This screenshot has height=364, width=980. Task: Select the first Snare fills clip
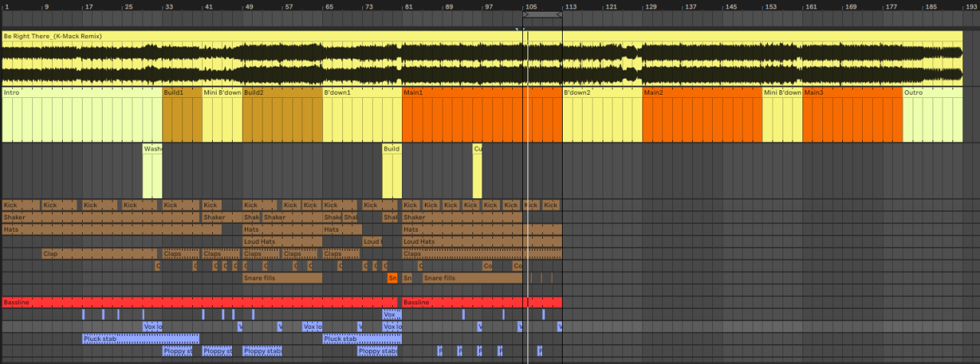282,278
